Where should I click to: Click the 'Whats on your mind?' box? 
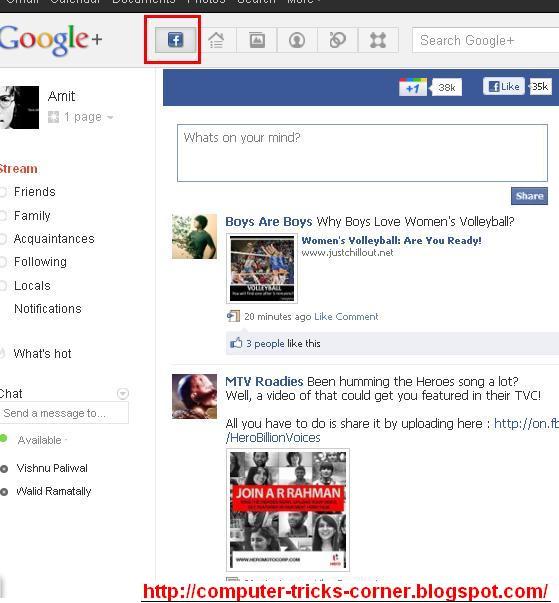tap(362, 153)
